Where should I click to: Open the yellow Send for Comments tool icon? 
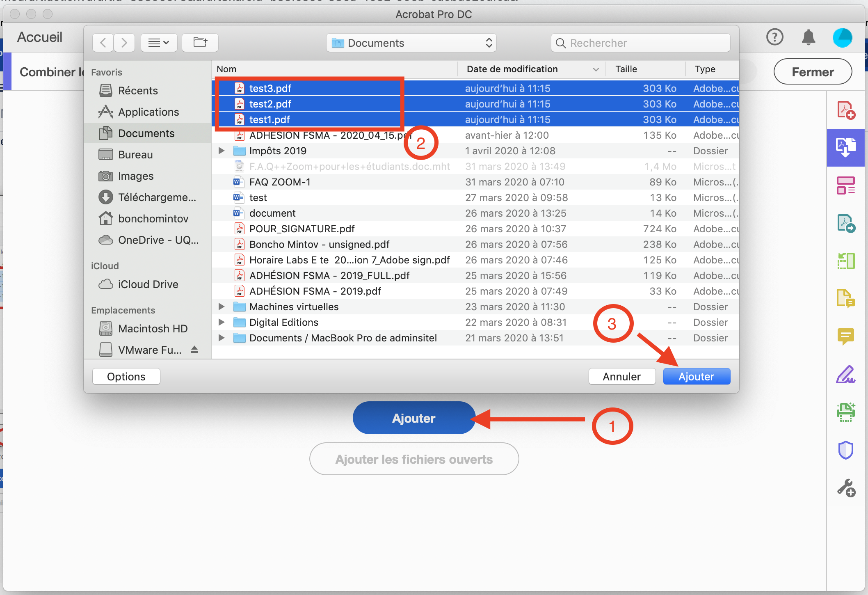coord(846,298)
